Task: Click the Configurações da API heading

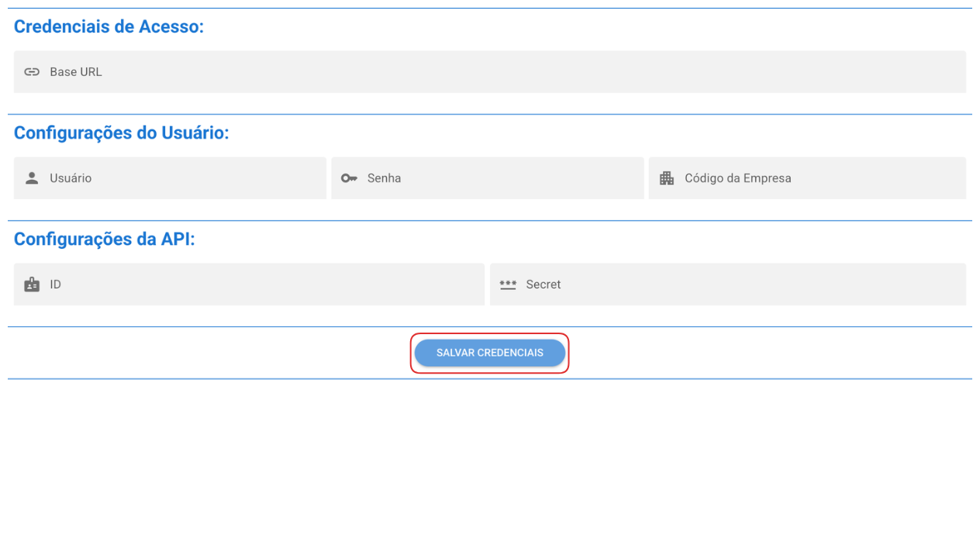Action: click(105, 240)
